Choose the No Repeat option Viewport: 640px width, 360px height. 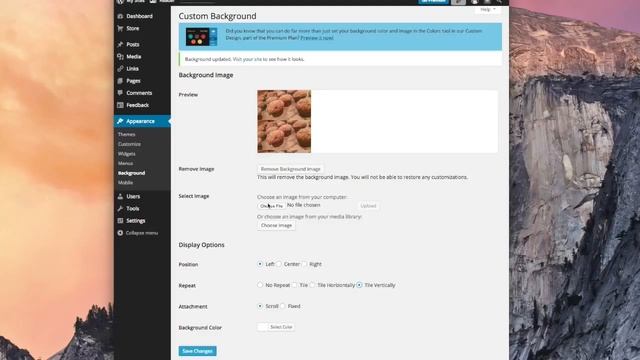(x=260, y=285)
